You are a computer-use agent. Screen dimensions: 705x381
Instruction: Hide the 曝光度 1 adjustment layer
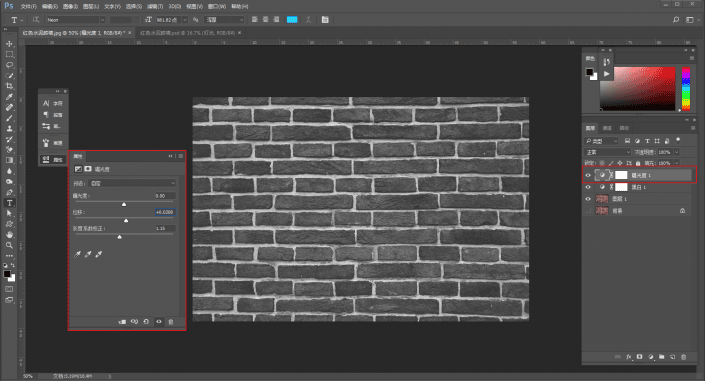point(588,175)
